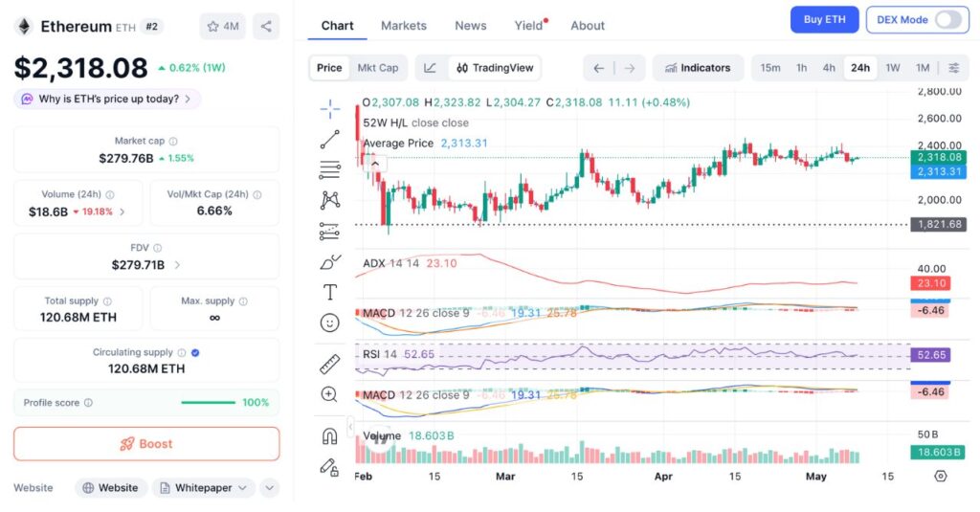Select the 24h timeframe

coord(860,68)
